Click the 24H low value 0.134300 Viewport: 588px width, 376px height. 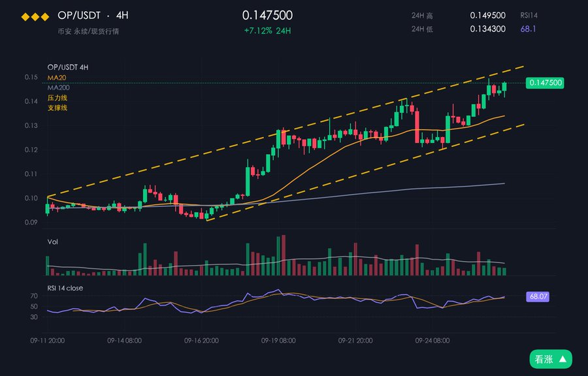point(487,29)
